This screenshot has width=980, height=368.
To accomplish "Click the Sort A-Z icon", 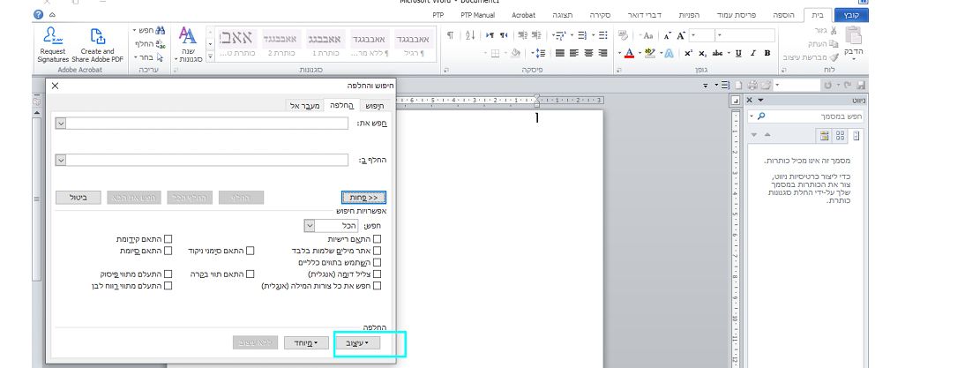I will tap(470, 35).
